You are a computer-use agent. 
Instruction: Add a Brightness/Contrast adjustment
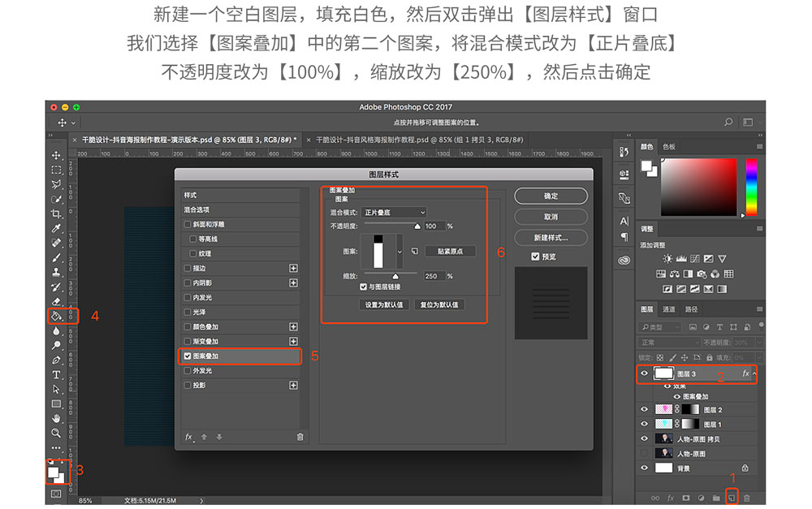pos(668,258)
